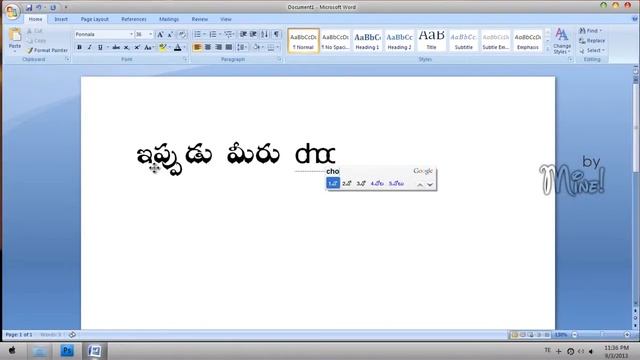640x360 pixels.
Task: Apply superscript formatting
Action: click(x=137, y=47)
